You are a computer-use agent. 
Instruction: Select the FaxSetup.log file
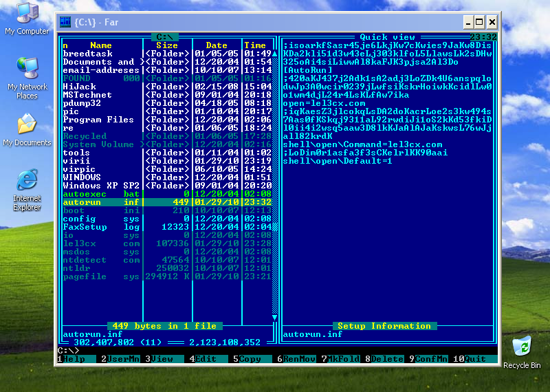[x=167, y=227]
